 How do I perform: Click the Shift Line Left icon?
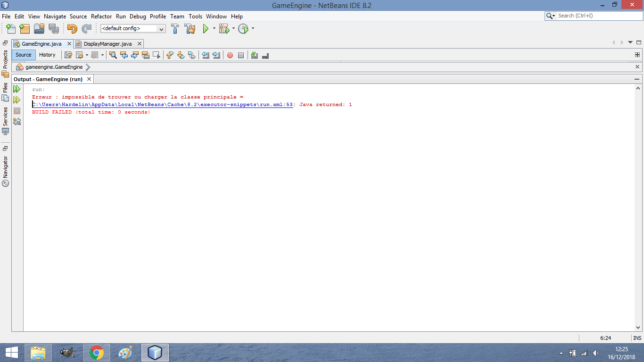click(206, 55)
